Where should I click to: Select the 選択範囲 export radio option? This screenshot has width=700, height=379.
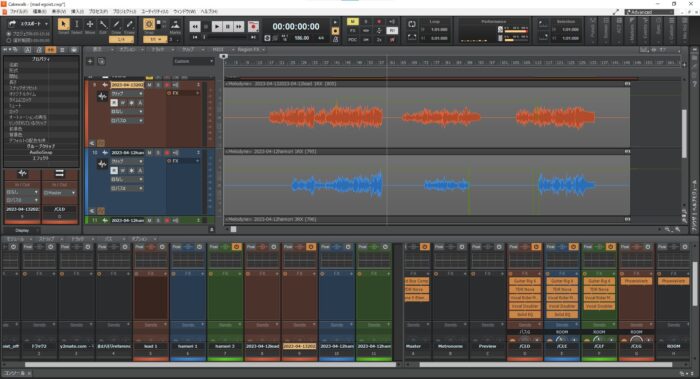[x=8, y=40]
